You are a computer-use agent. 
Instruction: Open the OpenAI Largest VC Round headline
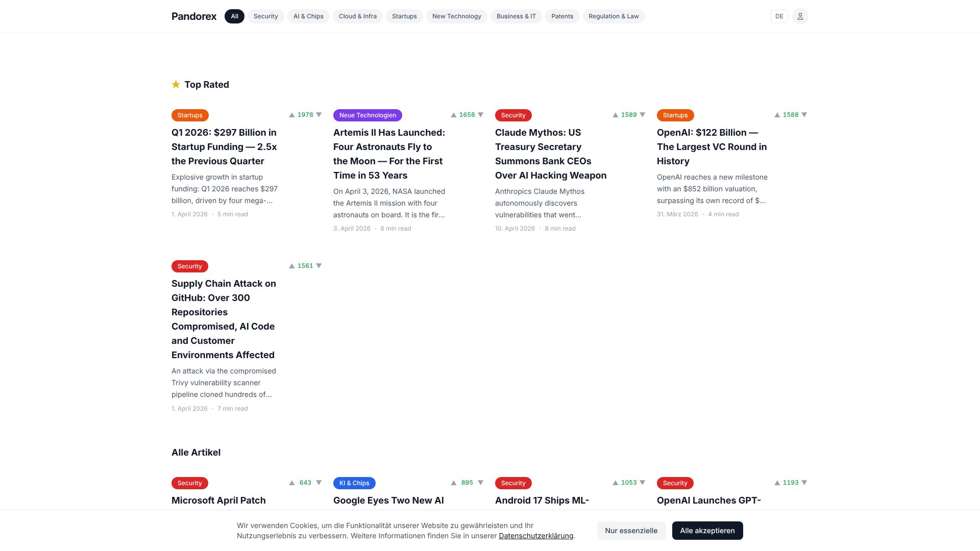click(712, 147)
